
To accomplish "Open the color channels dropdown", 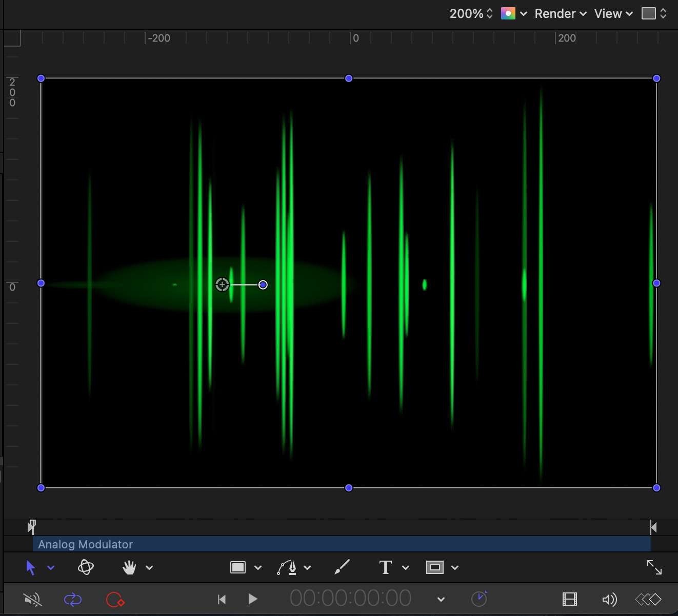I will 514,14.
